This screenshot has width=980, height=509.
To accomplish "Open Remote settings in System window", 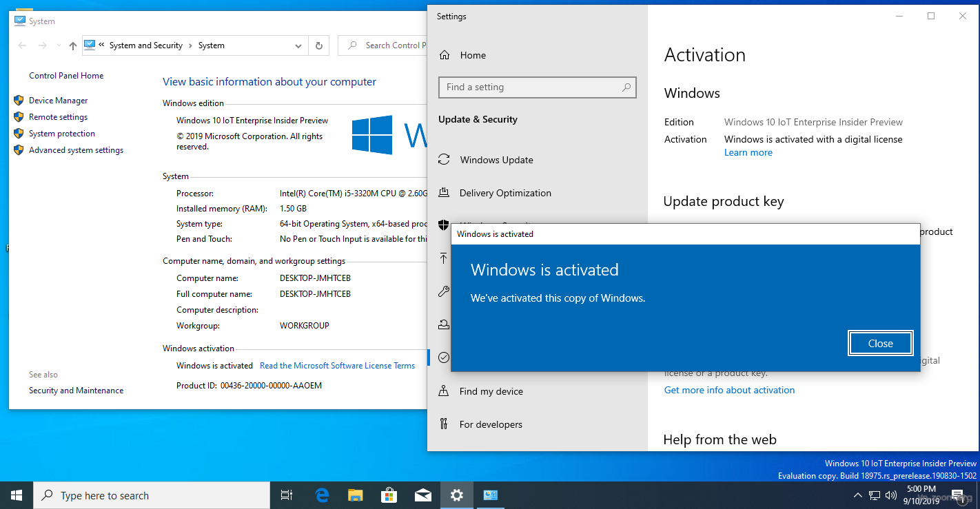I will 58,117.
